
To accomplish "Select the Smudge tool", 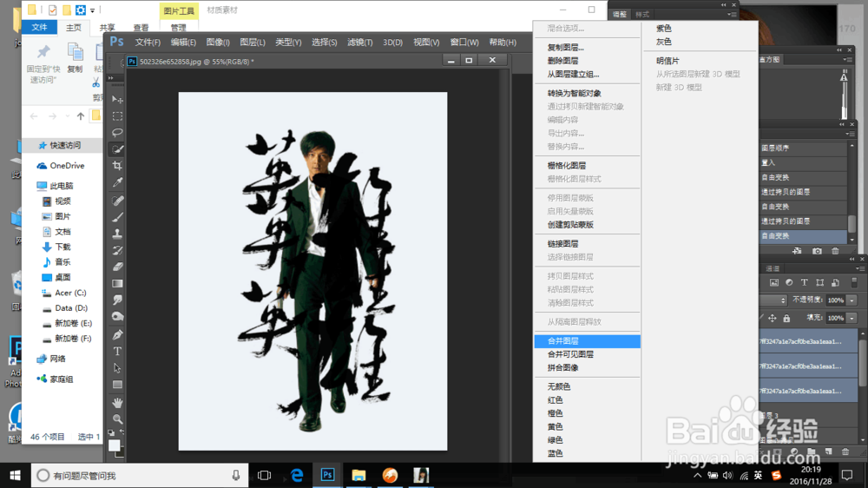I will 117,300.
